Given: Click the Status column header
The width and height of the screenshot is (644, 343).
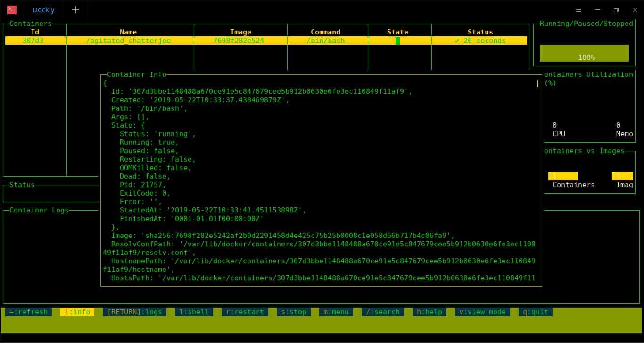Looking at the screenshot, I should coord(480,32).
